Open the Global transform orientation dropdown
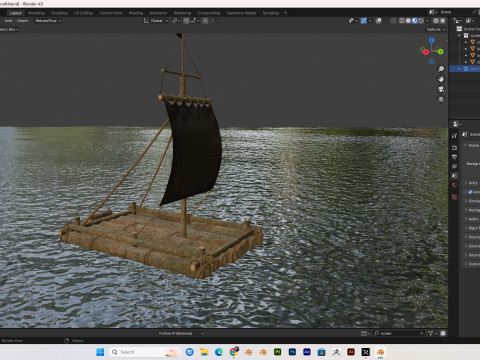 pyautogui.click(x=156, y=21)
